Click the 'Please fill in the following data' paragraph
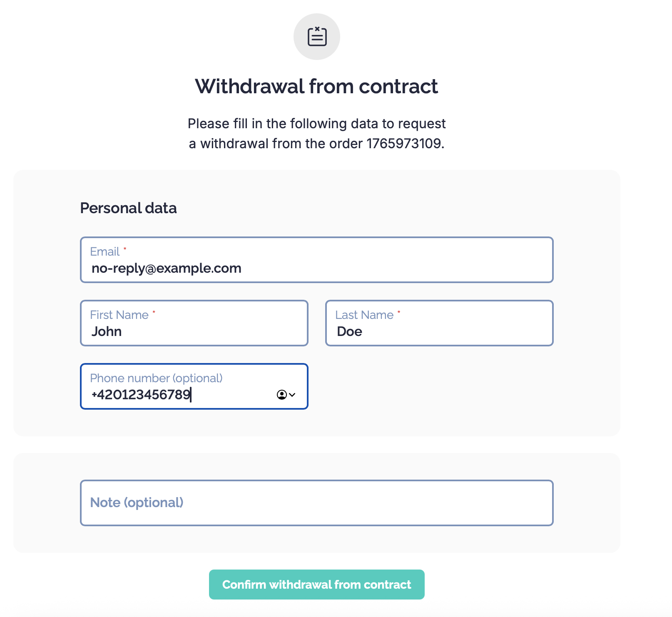Image resolution: width=672 pixels, height=617 pixels. 316,124
